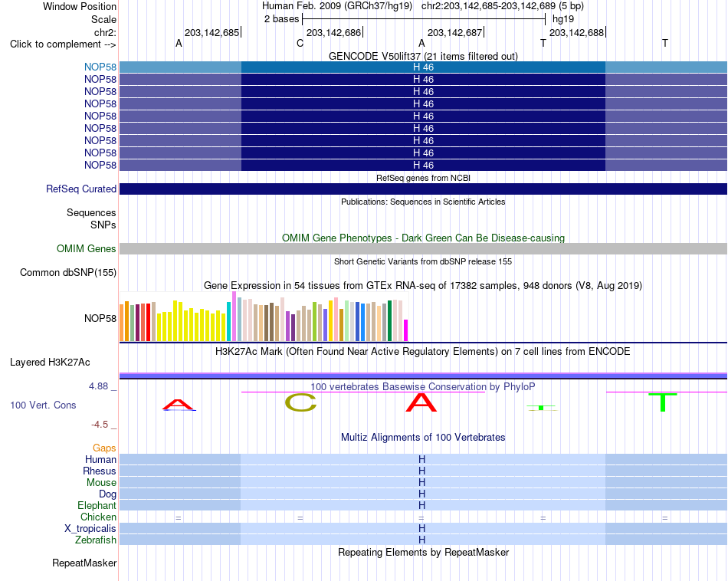Click the NOP58 GTEx expression bar chart
This screenshot has width=728, height=581.
pos(264,317)
